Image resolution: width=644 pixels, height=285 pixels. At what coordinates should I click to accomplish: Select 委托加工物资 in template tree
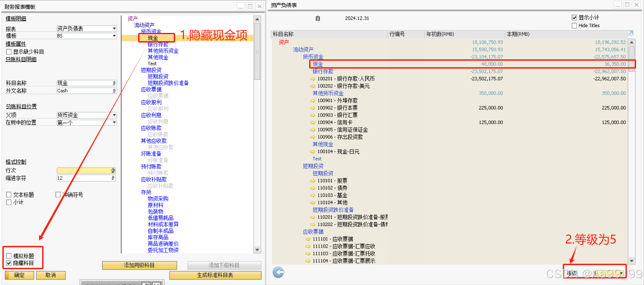[x=163, y=250]
